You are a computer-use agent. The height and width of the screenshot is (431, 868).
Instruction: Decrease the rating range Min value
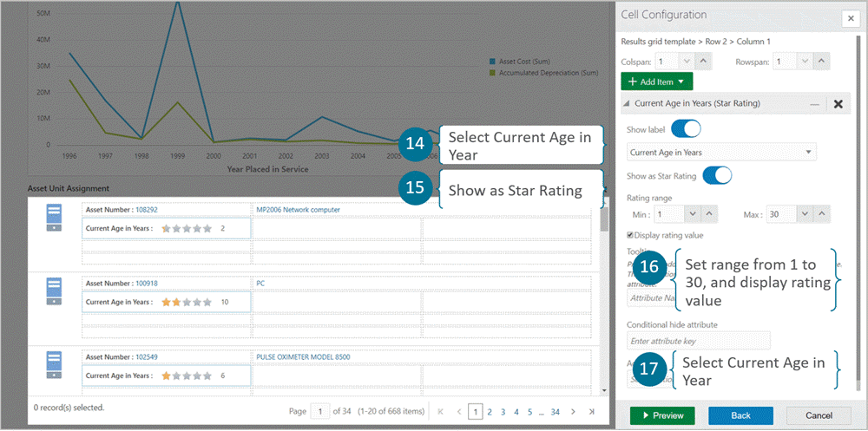[693, 213]
